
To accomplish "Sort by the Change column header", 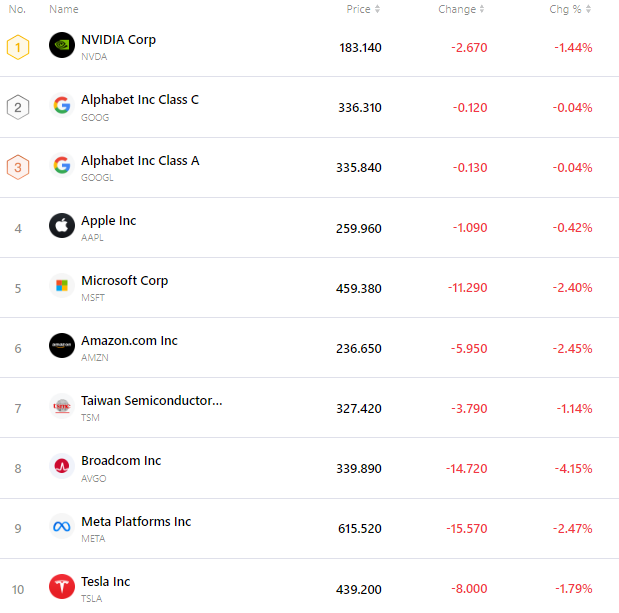I will (x=460, y=9).
